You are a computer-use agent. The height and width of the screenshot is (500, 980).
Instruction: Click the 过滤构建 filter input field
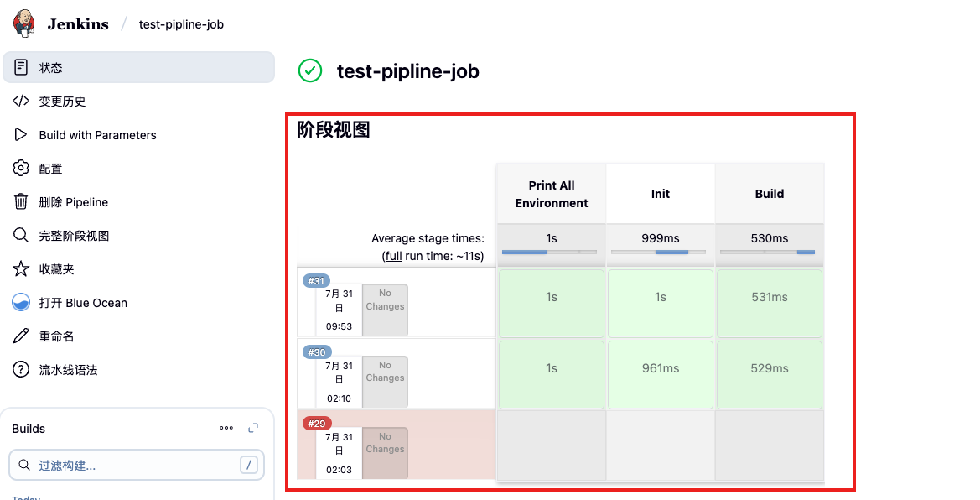[x=134, y=465]
